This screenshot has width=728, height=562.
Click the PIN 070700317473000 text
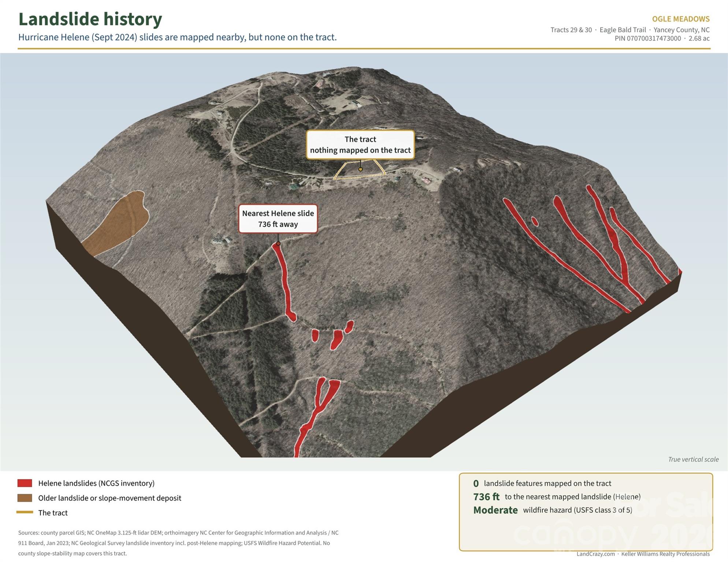(x=648, y=38)
